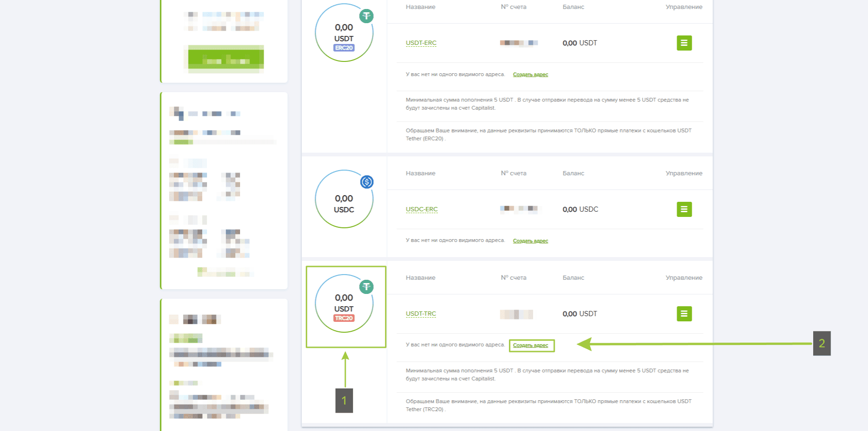
Task: Click 'Название' header in USDC section
Action: [x=421, y=173]
